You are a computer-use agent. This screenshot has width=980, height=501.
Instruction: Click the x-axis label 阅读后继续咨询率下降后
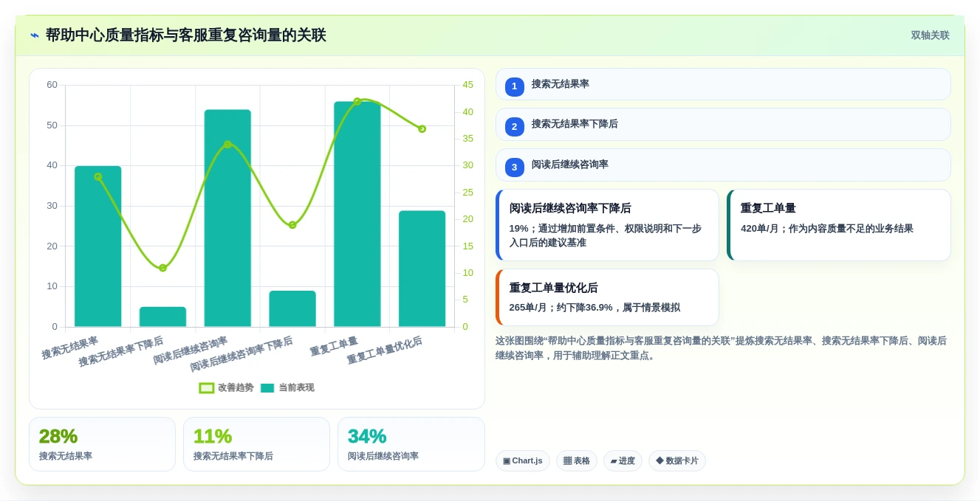tap(241, 353)
